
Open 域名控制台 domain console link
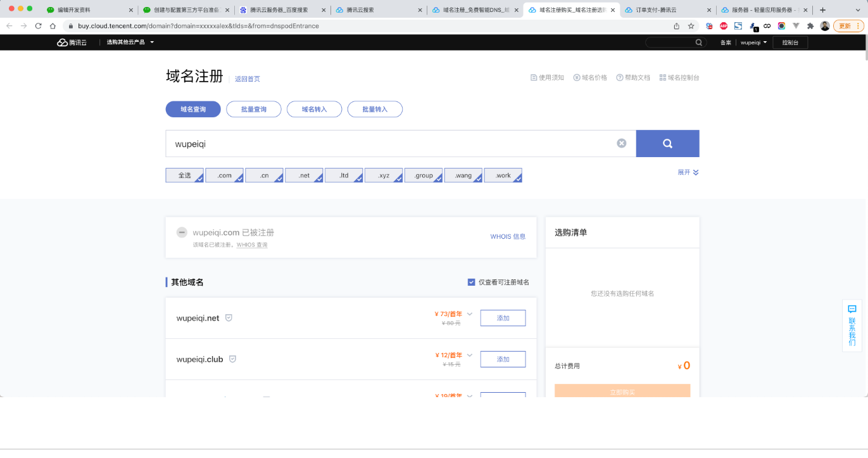pos(679,78)
